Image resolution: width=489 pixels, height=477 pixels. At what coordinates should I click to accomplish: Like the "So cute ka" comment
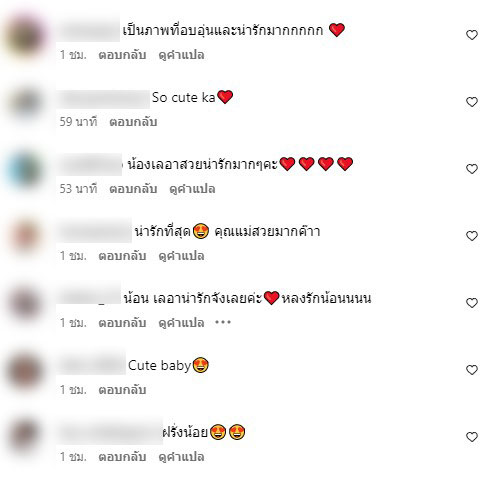coord(472,102)
